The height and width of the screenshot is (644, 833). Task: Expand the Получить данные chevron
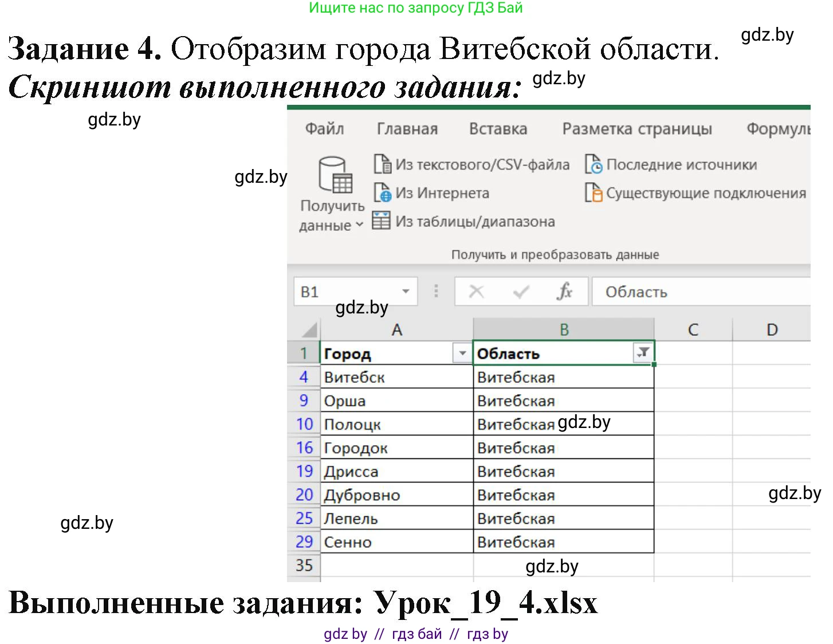pos(360,225)
